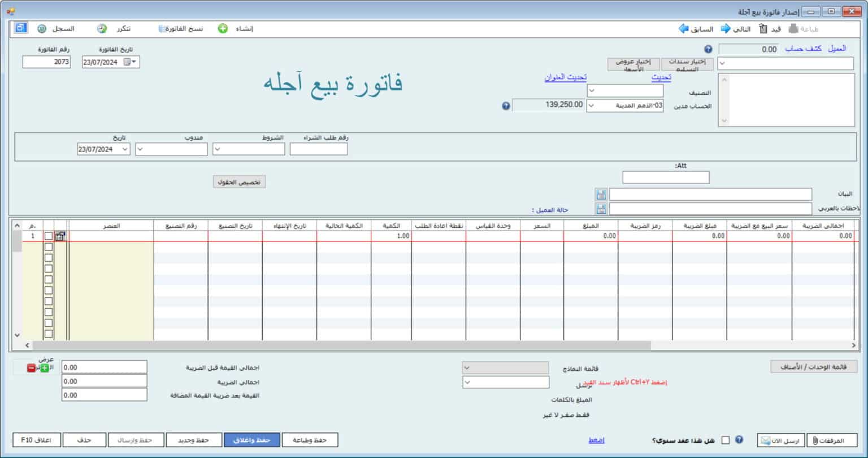
Task: Click the grid horizontal scrollbar
Action: click(342, 345)
